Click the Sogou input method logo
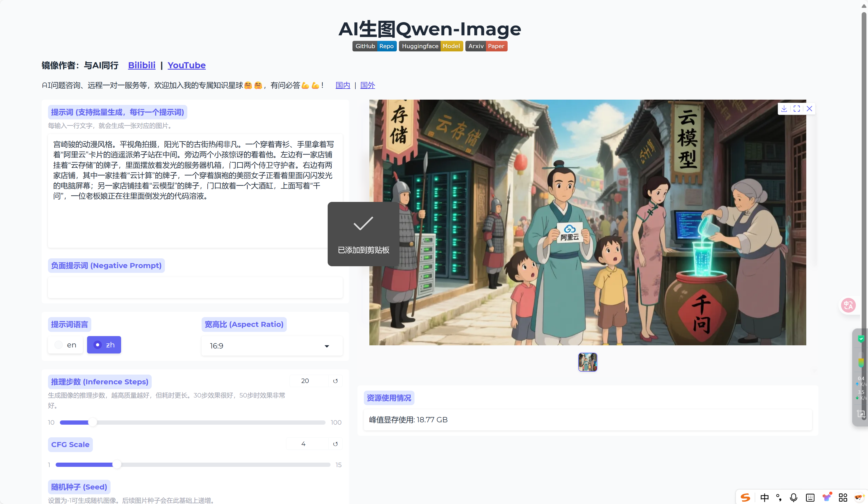868x504 pixels. (745, 497)
